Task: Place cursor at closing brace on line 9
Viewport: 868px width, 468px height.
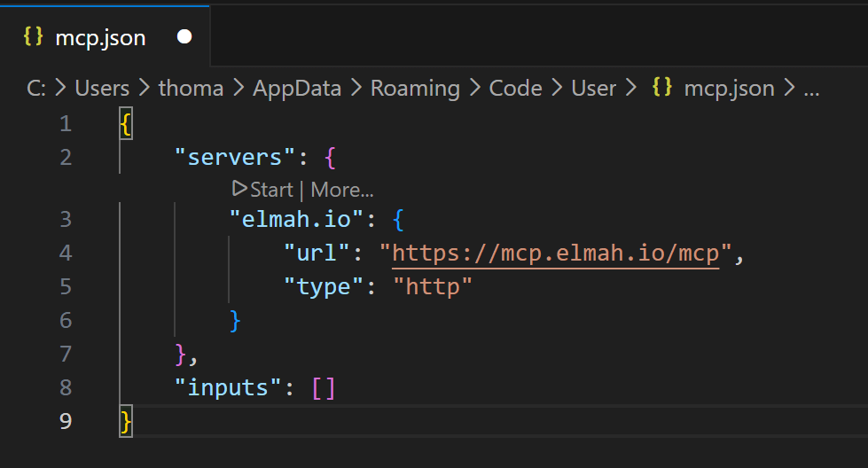Action: [126, 422]
